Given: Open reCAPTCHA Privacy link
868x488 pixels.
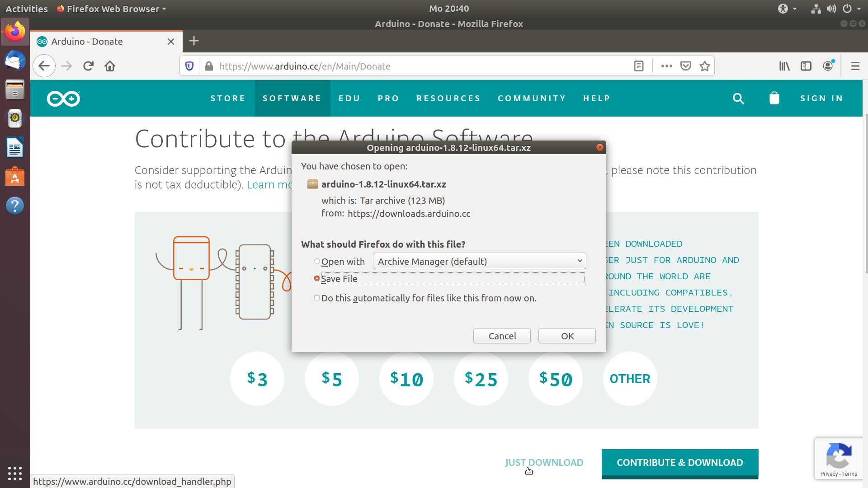Looking at the screenshot, I should [x=829, y=474].
